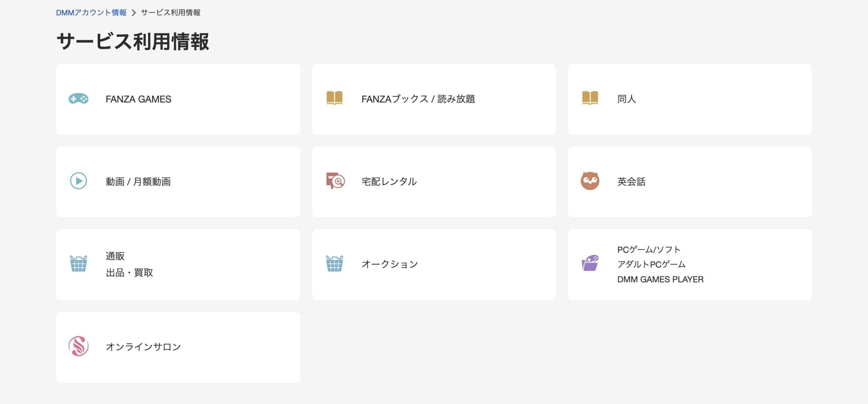The image size is (868, 404).
Task: Click the FANZA GAMES gamepad icon
Action: coord(78,99)
